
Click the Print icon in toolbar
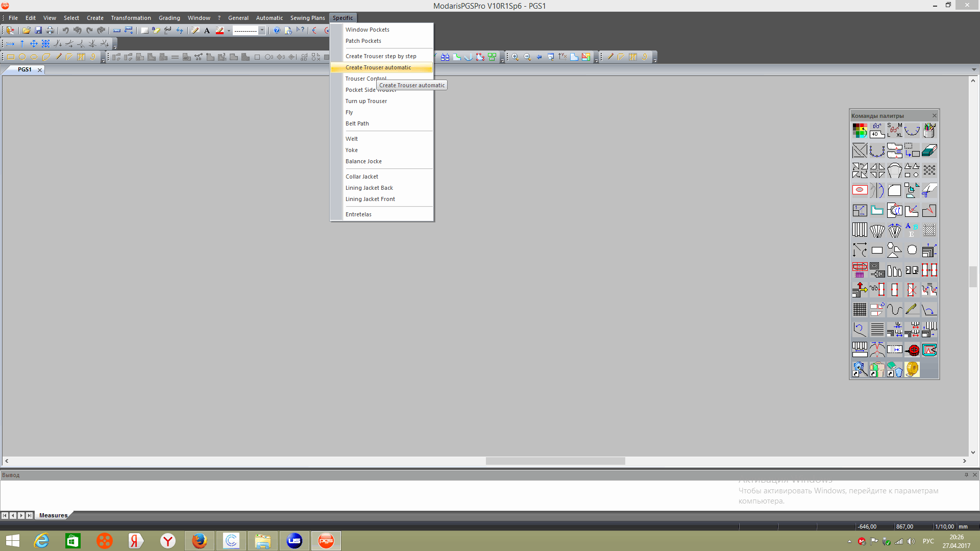[50, 31]
